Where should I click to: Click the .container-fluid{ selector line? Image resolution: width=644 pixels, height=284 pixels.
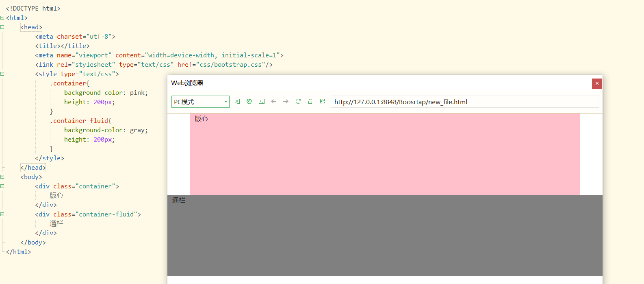[80, 121]
